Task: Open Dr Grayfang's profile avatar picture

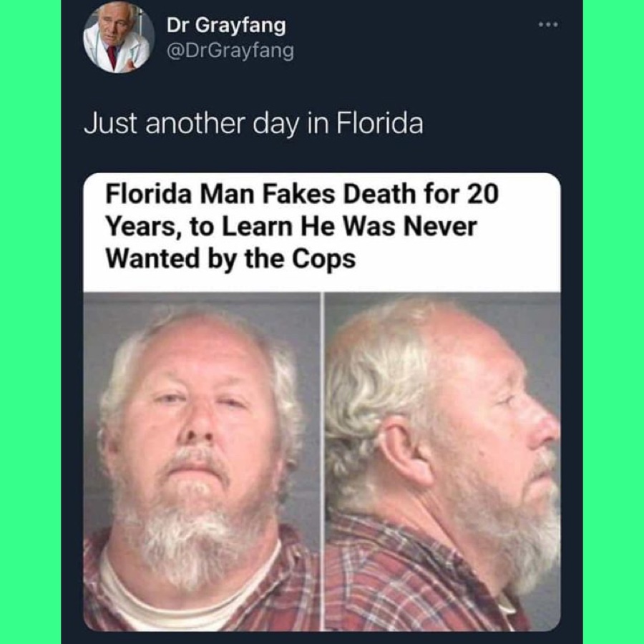Action: click(119, 38)
